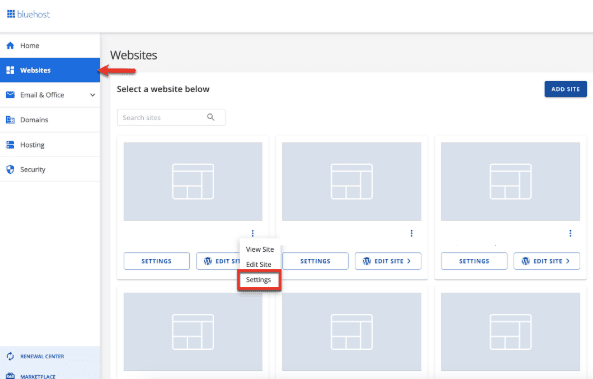
Task: Click the Security shield icon
Action: click(x=10, y=169)
